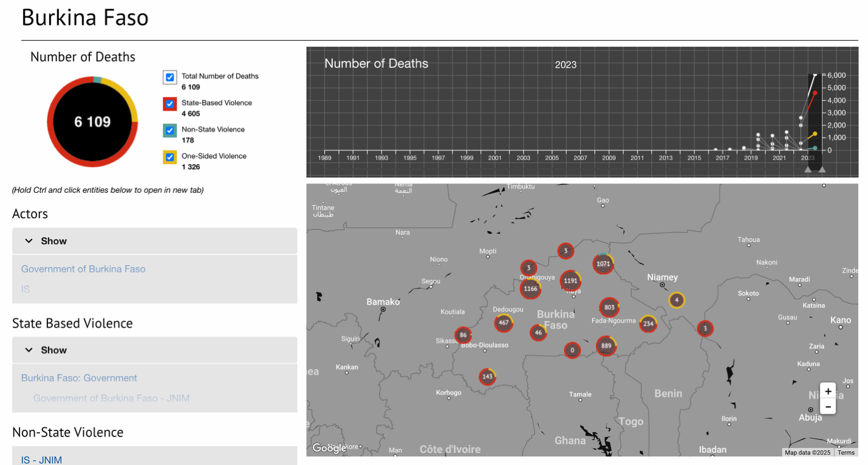The image size is (868, 465).
Task: Open the Burkina Faso: Government link
Action: [x=79, y=378]
